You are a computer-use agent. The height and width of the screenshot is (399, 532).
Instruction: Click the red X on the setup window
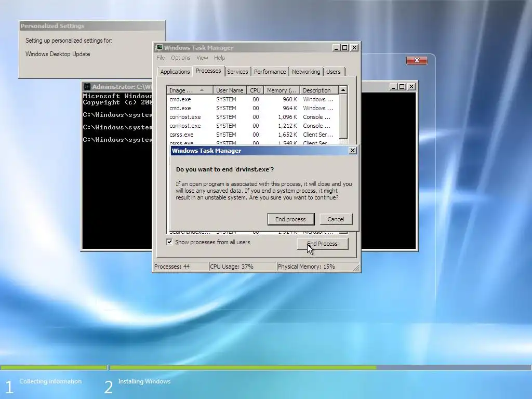coord(417,60)
